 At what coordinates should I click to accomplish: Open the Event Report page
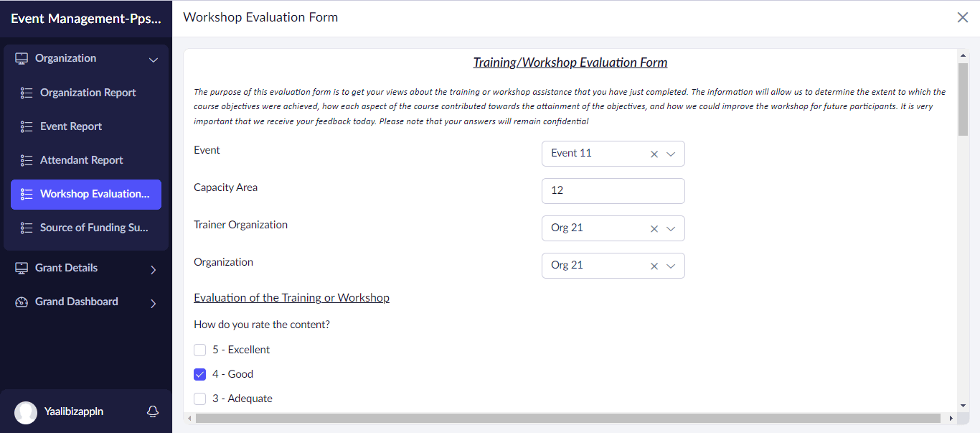pyautogui.click(x=71, y=126)
